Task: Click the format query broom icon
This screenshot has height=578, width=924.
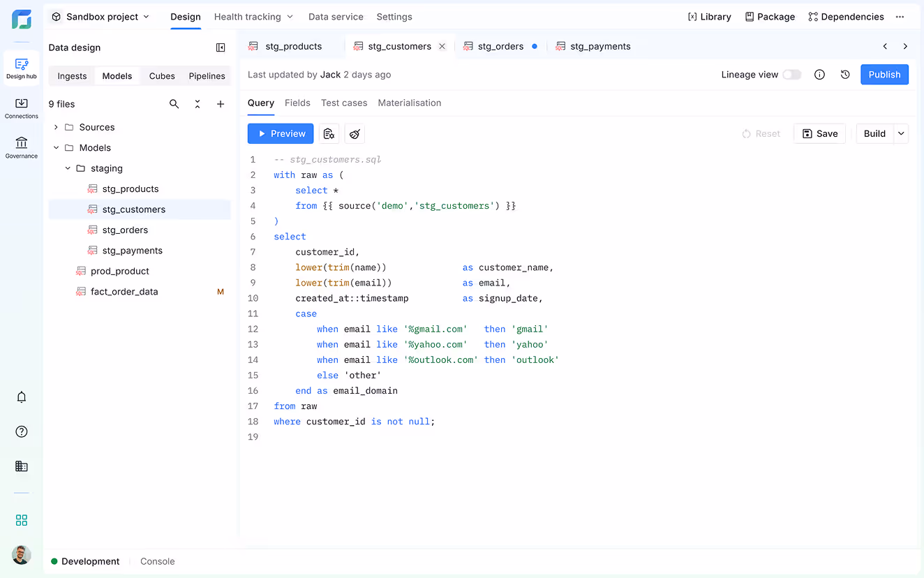Action: coord(355,134)
